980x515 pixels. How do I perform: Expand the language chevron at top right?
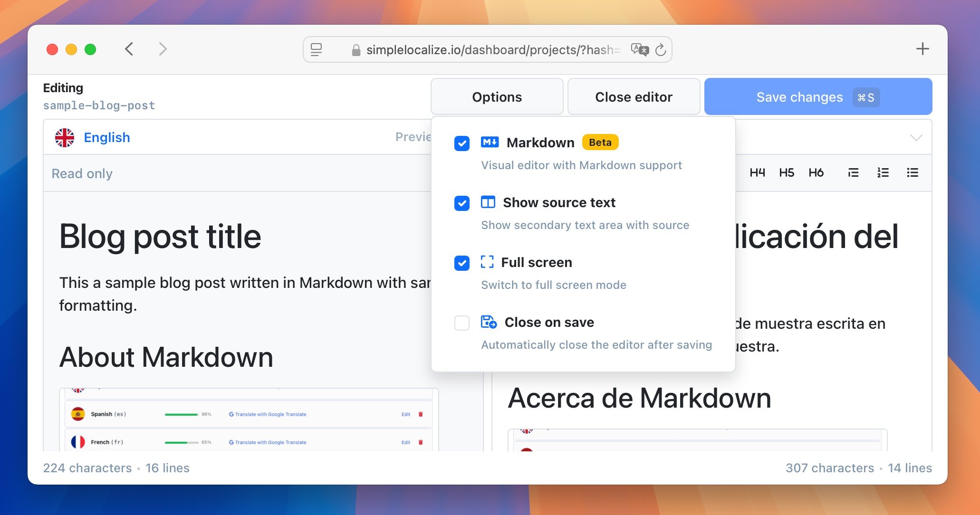point(916,137)
